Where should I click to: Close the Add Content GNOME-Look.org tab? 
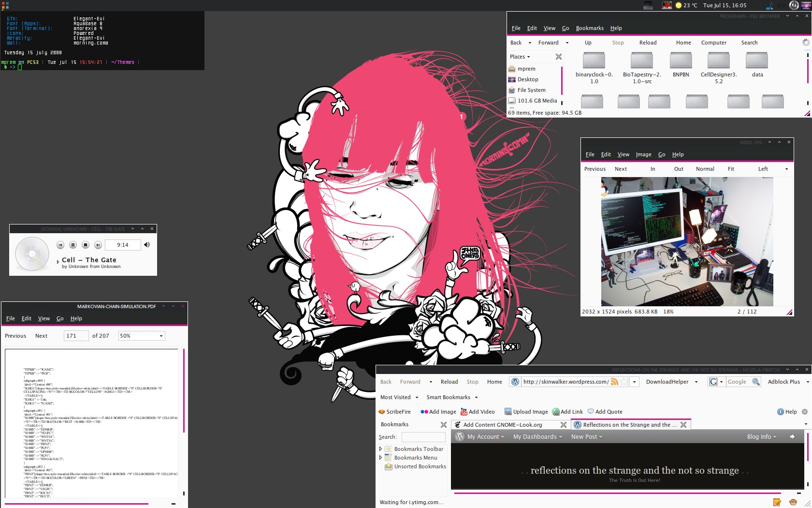click(564, 425)
